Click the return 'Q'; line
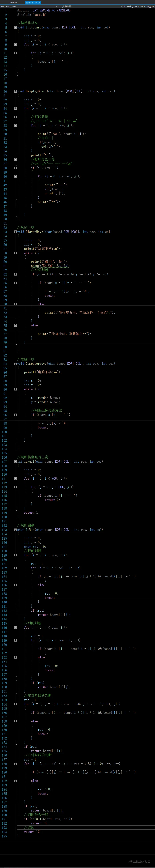 click(41, 823)
